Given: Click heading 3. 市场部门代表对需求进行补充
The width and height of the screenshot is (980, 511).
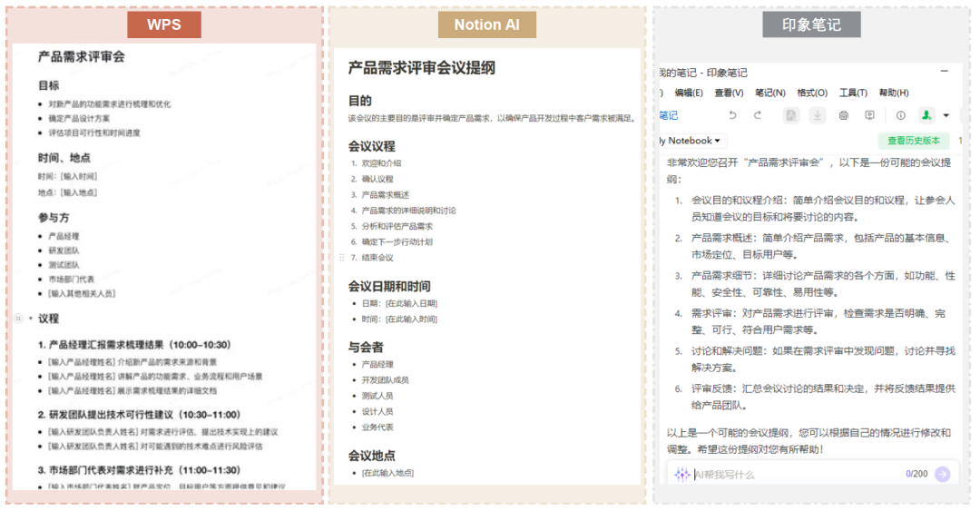Looking at the screenshot, I should click(x=139, y=470).
